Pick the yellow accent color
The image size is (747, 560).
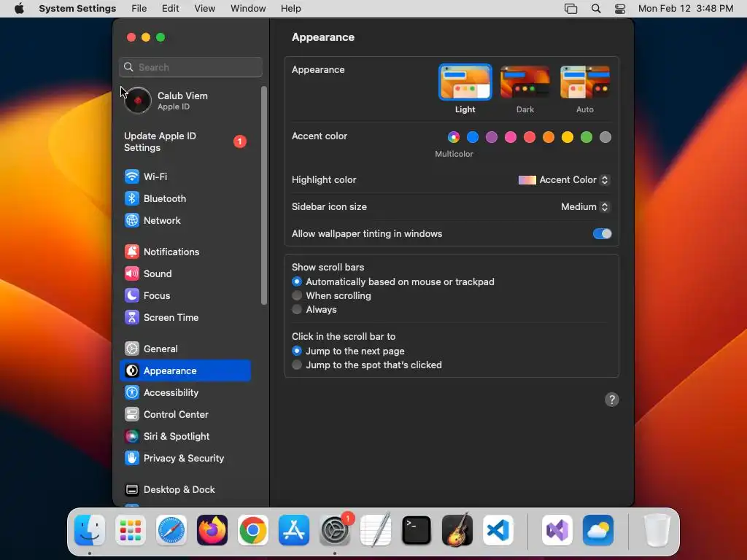point(568,138)
